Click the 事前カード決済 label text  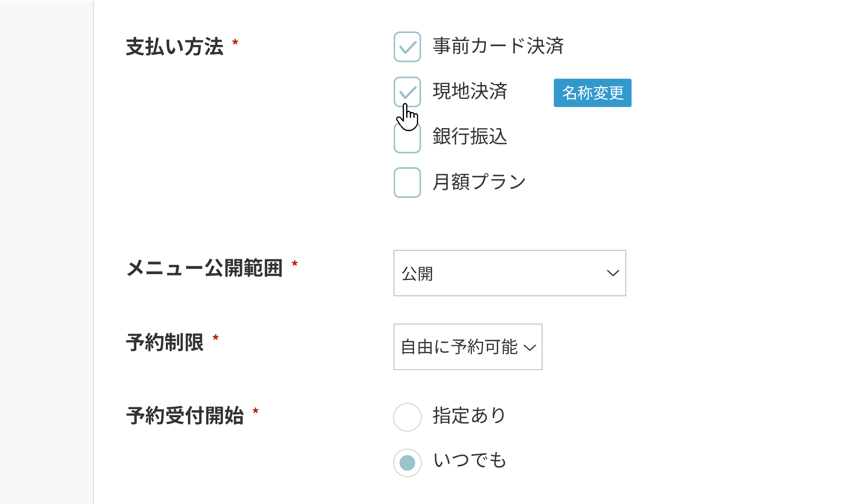[498, 46]
